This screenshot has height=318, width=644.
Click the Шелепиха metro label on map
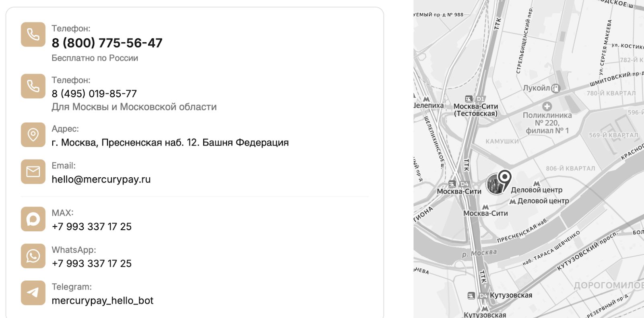point(428,106)
